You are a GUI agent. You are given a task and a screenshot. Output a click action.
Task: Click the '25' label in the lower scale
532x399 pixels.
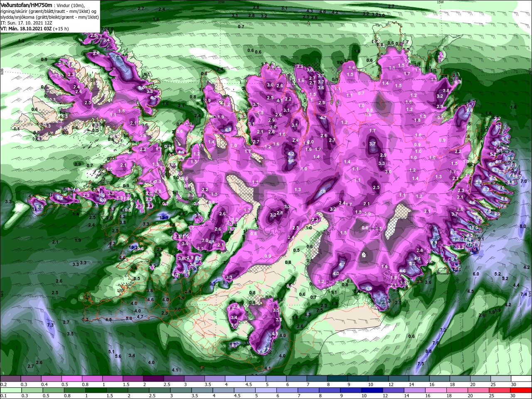pyautogui.click(x=491, y=395)
